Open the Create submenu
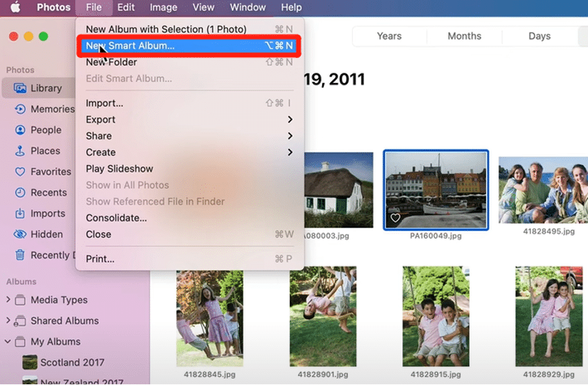 click(189, 152)
